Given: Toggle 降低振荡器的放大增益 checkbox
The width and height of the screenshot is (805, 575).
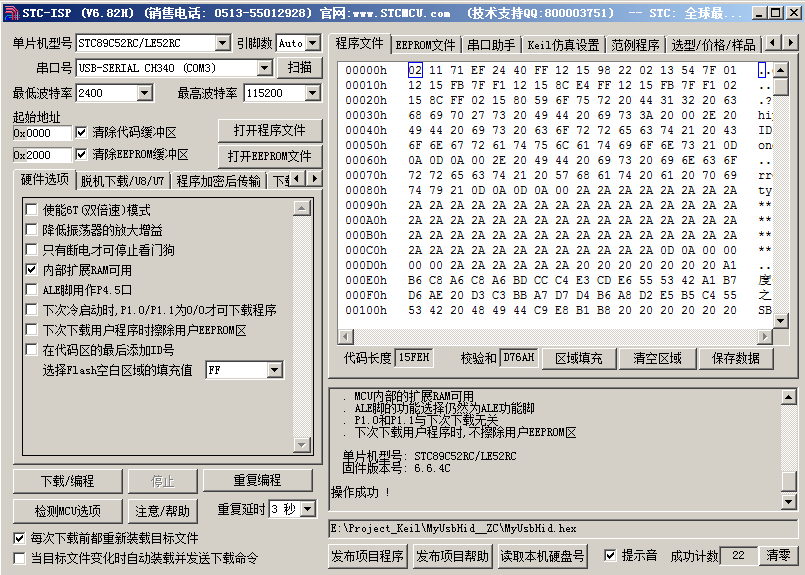Looking at the screenshot, I should [x=32, y=229].
